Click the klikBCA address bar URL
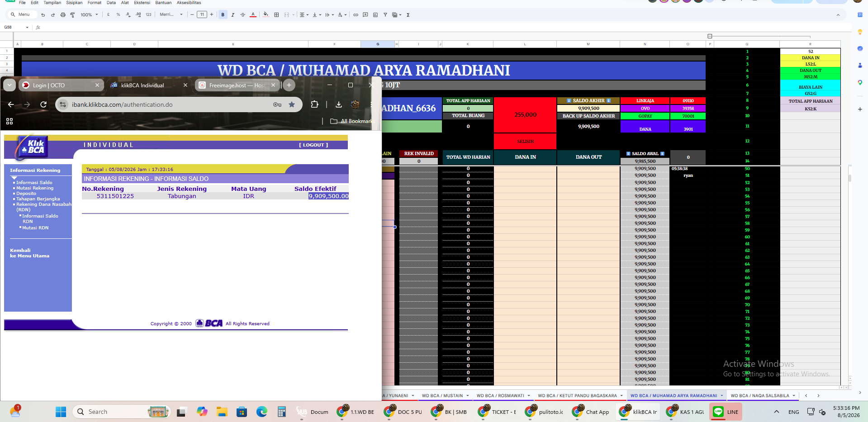This screenshot has width=868, height=422. pos(122,104)
